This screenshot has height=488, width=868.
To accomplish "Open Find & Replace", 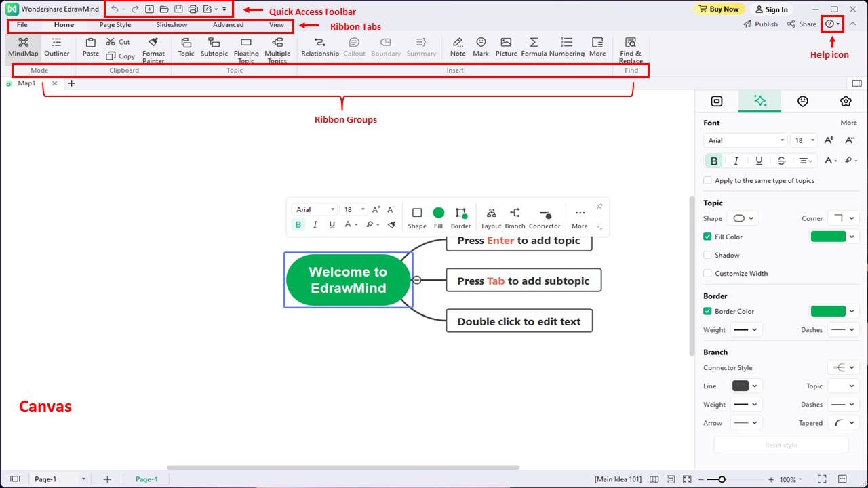I will tap(631, 50).
